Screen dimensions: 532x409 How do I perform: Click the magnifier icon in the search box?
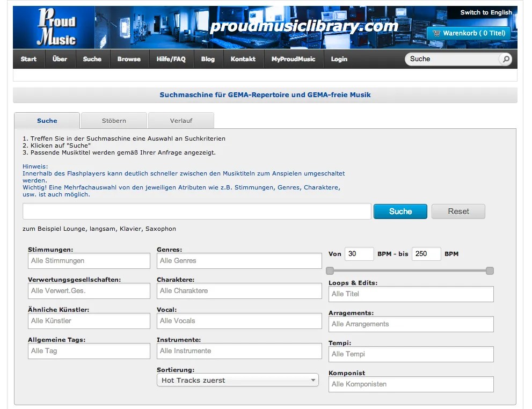pos(505,59)
